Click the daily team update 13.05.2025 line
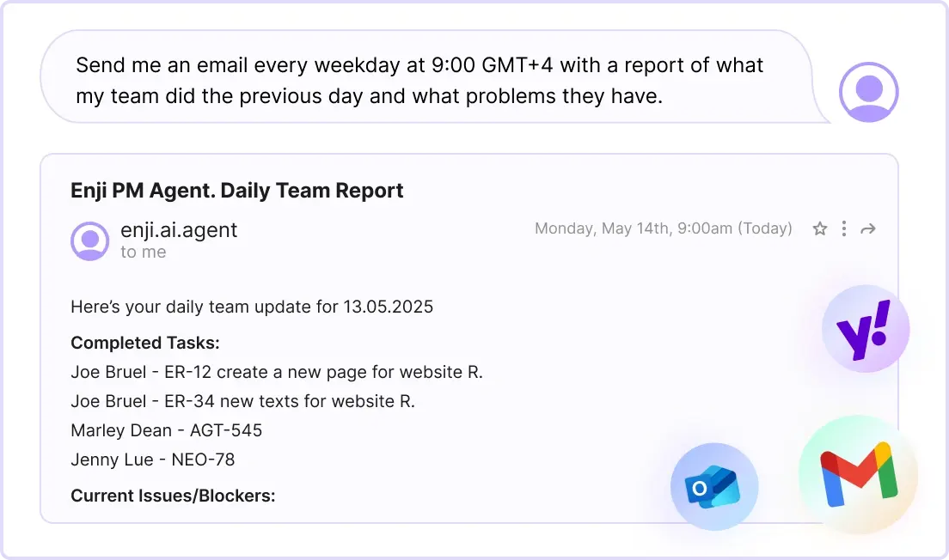This screenshot has height=560, width=949. (252, 307)
